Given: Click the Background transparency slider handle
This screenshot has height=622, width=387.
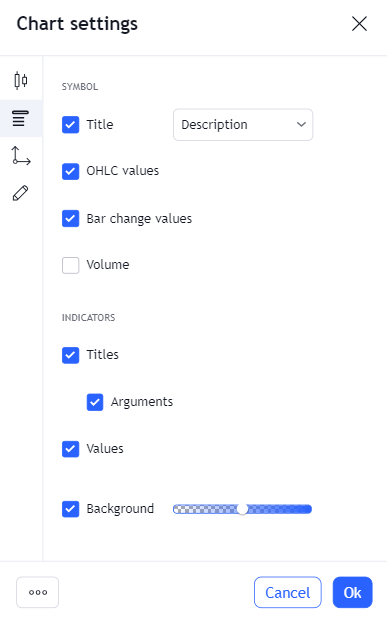Looking at the screenshot, I should (242, 509).
